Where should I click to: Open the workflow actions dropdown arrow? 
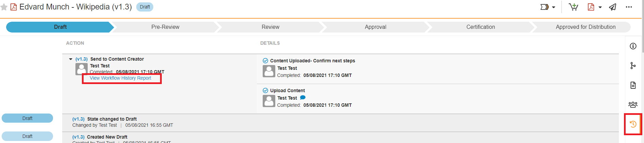pyautogui.click(x=554, y=7)
